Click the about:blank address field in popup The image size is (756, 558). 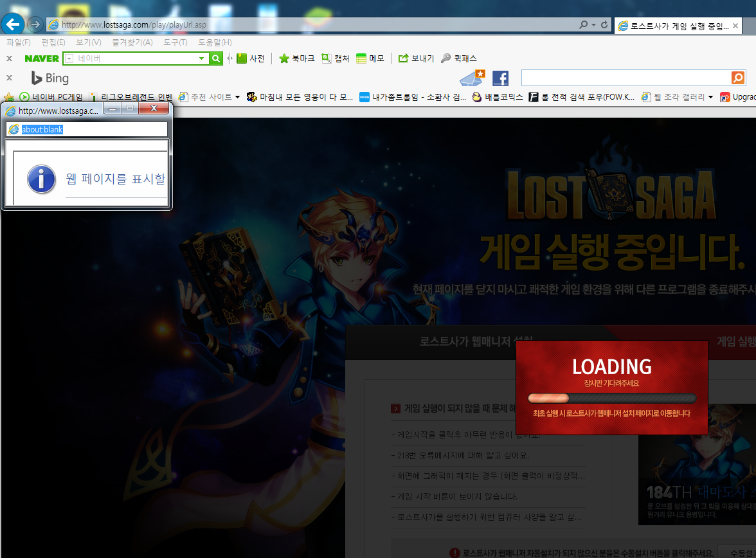pyautogui.click(x=87, y=129)
